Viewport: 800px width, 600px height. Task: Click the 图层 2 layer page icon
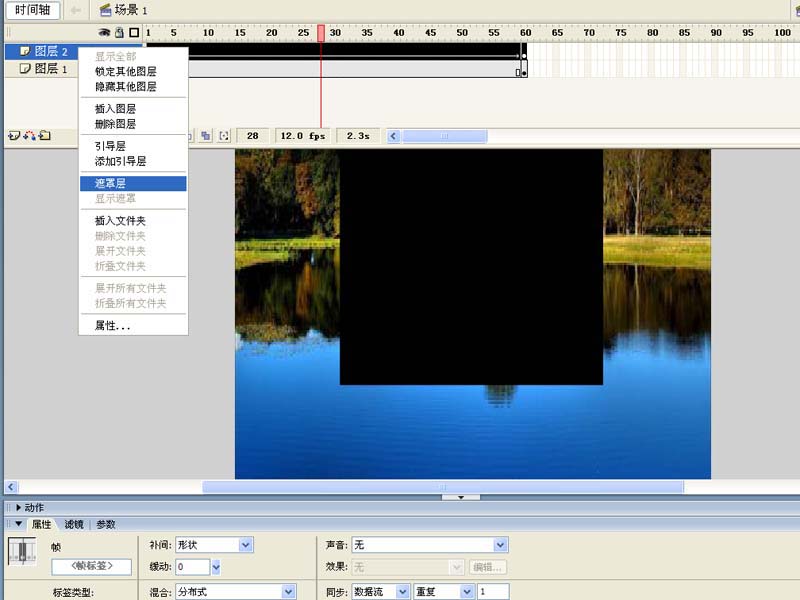(24, 51)
